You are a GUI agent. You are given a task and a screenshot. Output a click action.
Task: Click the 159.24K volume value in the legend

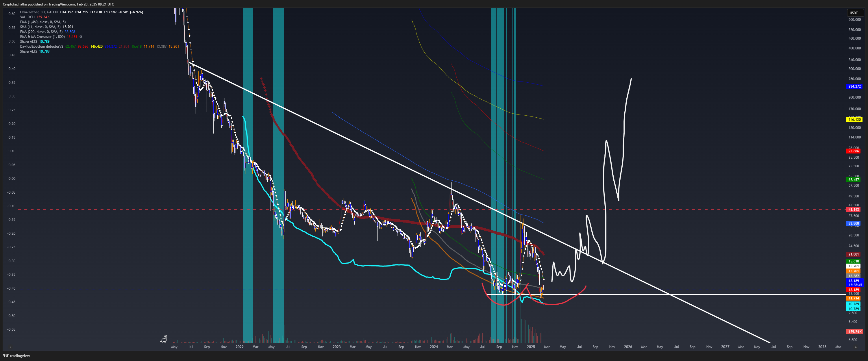click(x=43, y=17)
